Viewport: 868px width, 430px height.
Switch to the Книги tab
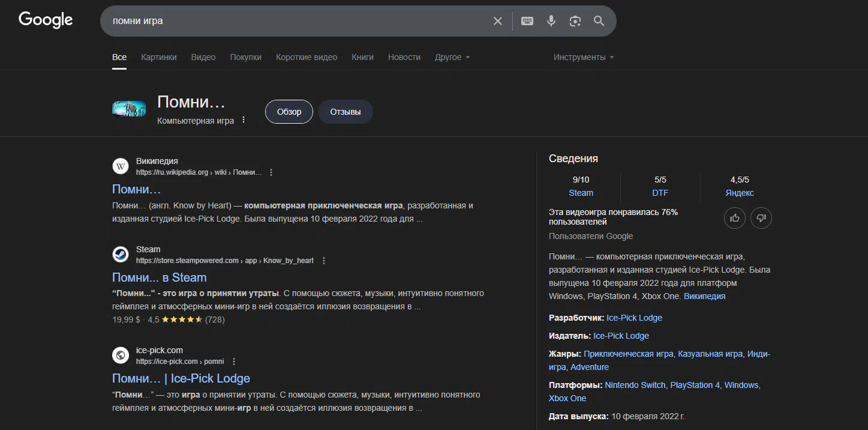tap(363, 57)
